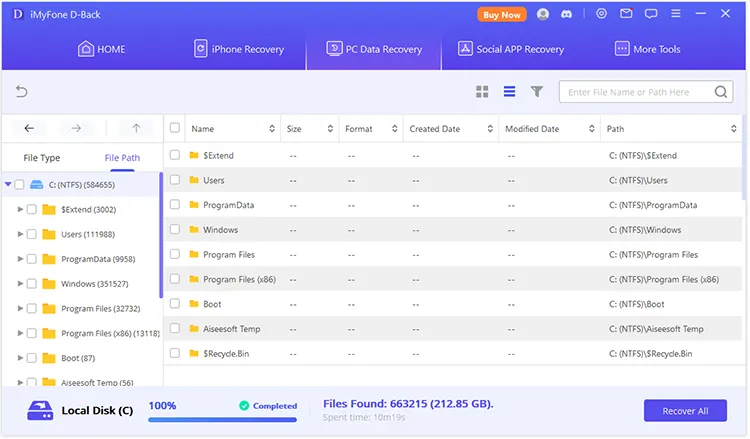Viewport: 750px width, 439px height.
Task: Open the Discord community icon
Action: (x=566, y=14)
